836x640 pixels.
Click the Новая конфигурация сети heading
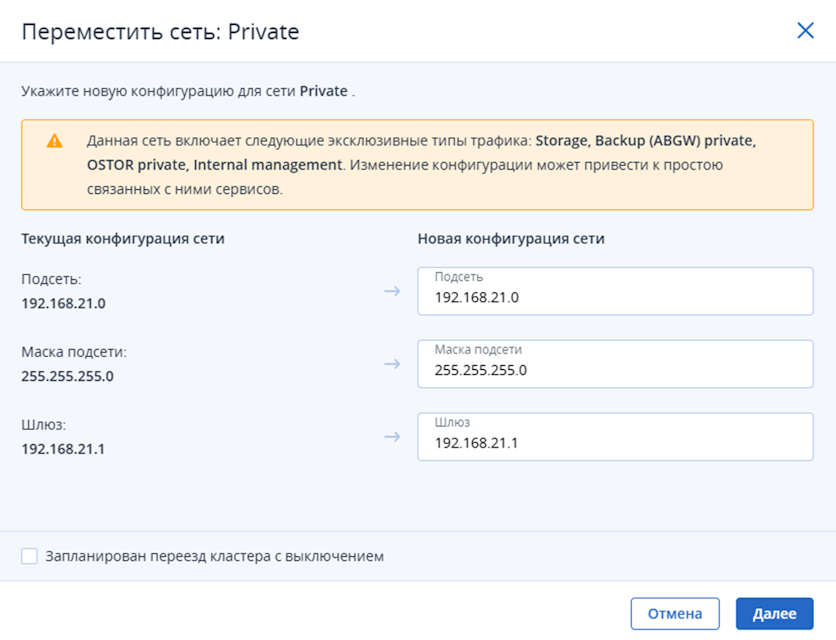tap(511, 239)
